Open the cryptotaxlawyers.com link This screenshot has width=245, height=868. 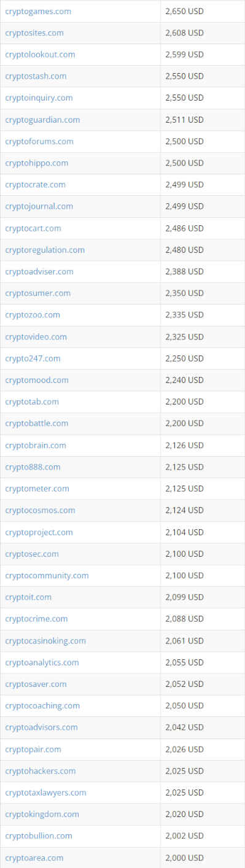[45, 792]
